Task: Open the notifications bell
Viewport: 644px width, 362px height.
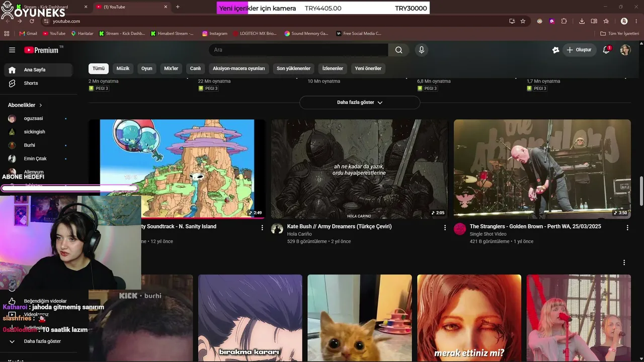Action: coord(606,50)
